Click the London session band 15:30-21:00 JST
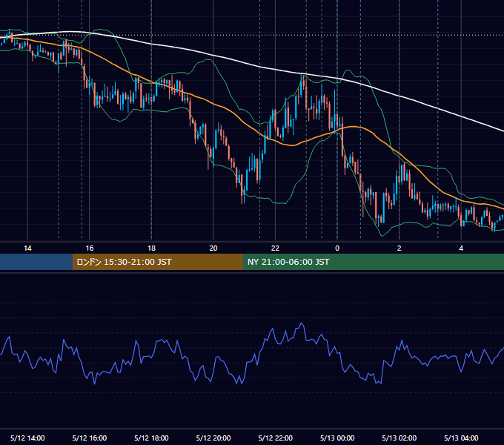Viewport: 504px width, 445px height. 157,262
